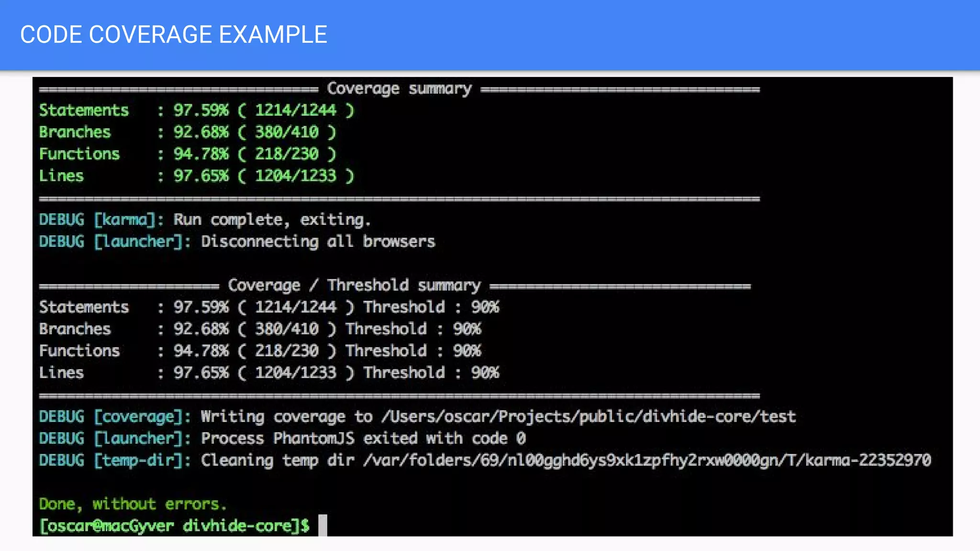Click 'Done, without errors.' message
Image resolution: width=980 pixels, height=551 pixels.
click(133, 505)
